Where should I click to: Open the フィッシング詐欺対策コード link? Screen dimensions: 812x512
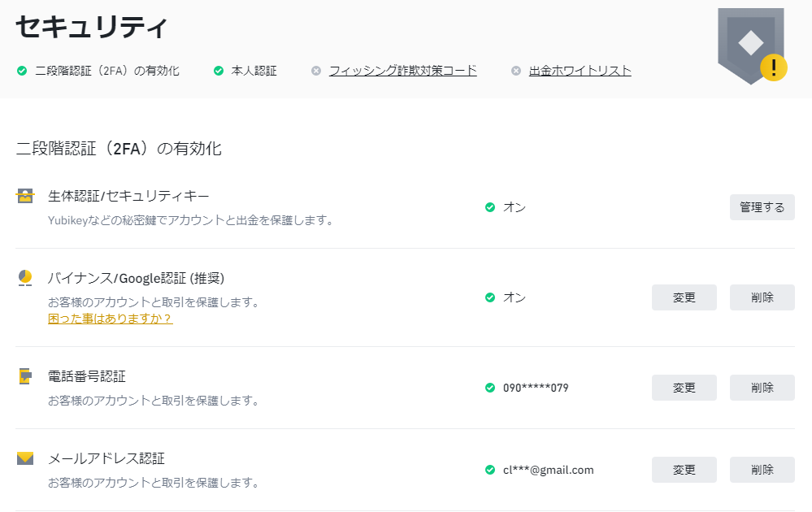pos(403,71)
